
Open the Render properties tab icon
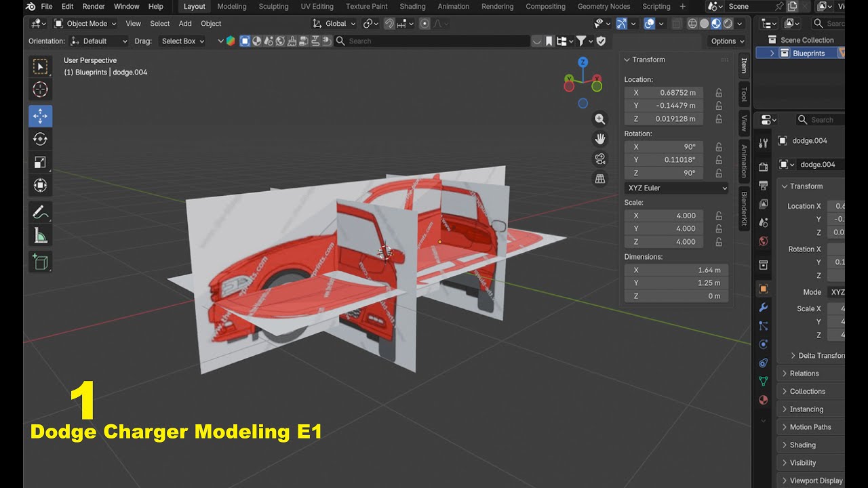pos(764,167)
